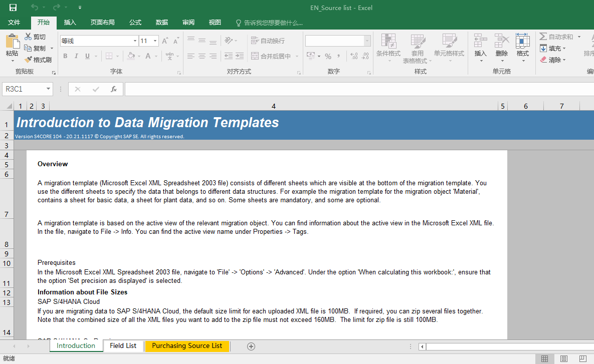Select all cells with the corner triangle
Viewport: 594px width, 364px height.
(x=9, y=106)
